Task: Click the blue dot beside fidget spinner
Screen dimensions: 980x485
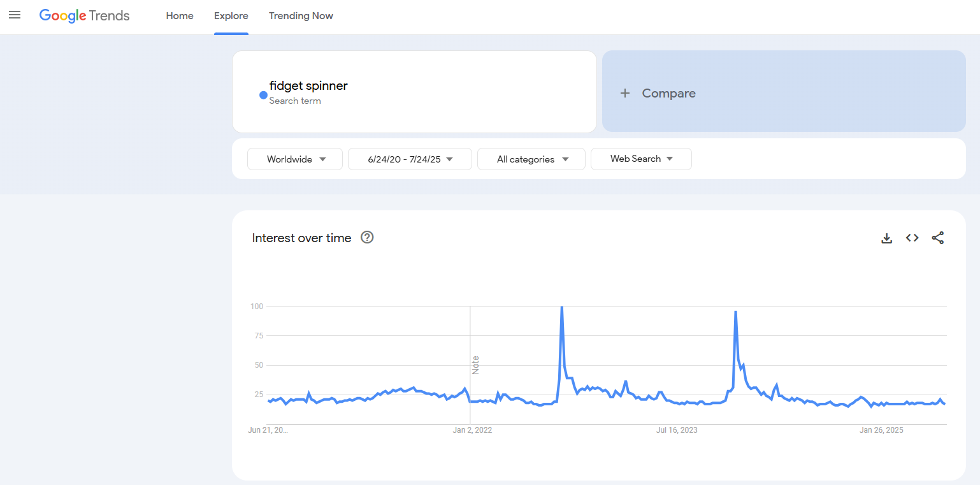Action: tap(263, 95)
